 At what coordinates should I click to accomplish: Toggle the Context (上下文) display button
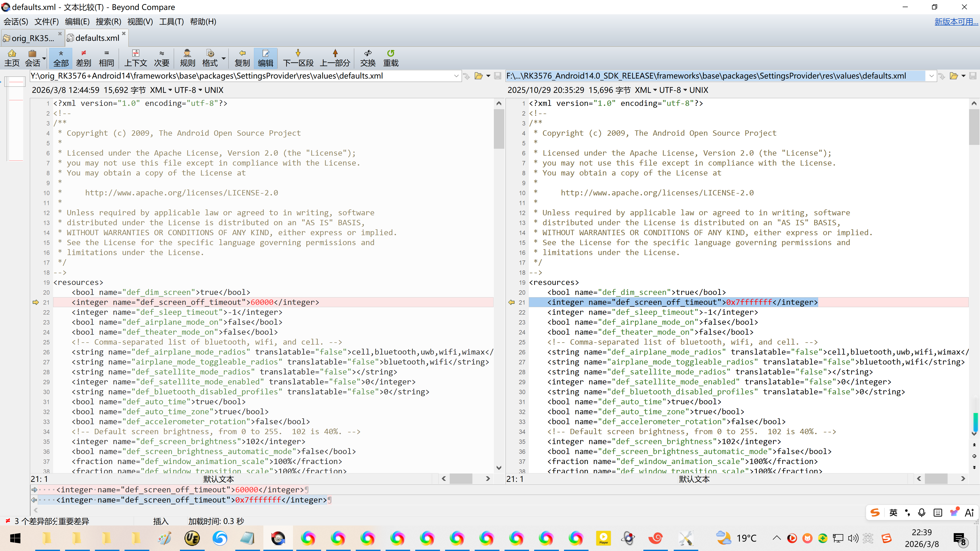click(x=136, y=58)
